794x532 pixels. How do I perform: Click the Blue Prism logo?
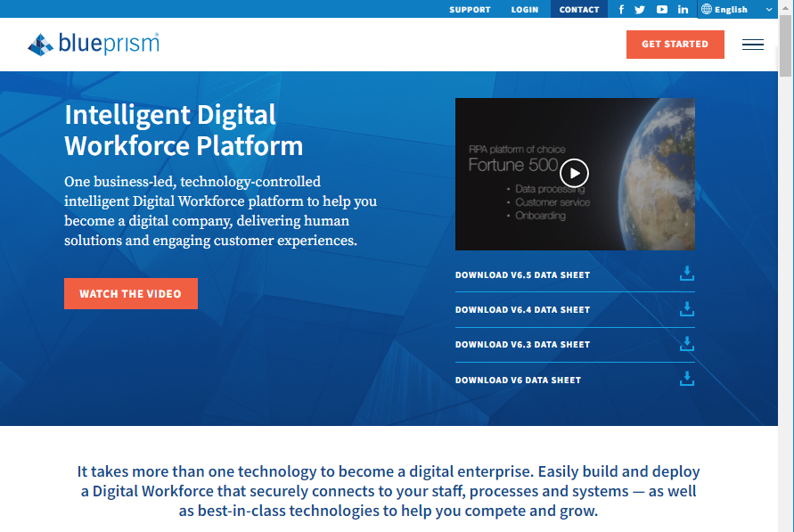(94, 44)
